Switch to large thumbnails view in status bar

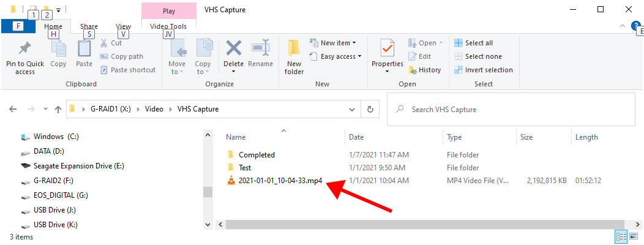pos(634,236)
